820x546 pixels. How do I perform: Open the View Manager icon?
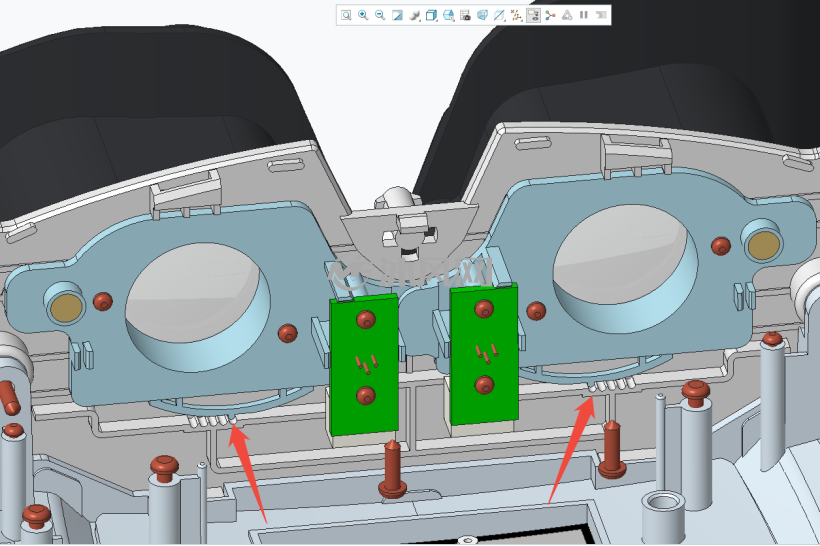465,15
